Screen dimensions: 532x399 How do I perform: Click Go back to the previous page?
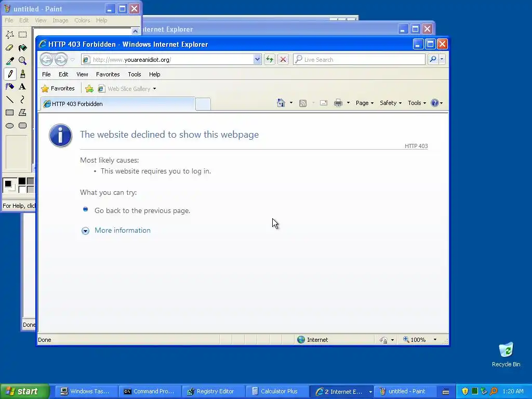click(x=142, y=211)
